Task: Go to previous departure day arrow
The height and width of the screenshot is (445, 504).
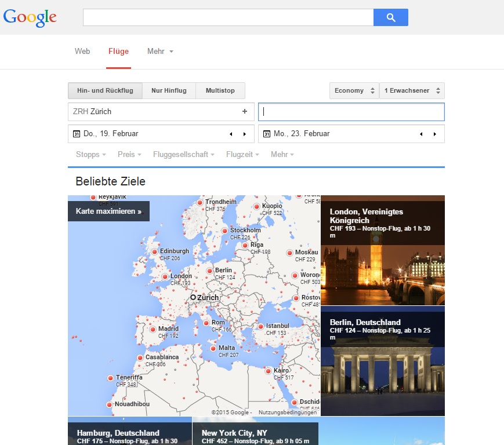Action: (231, 134)
